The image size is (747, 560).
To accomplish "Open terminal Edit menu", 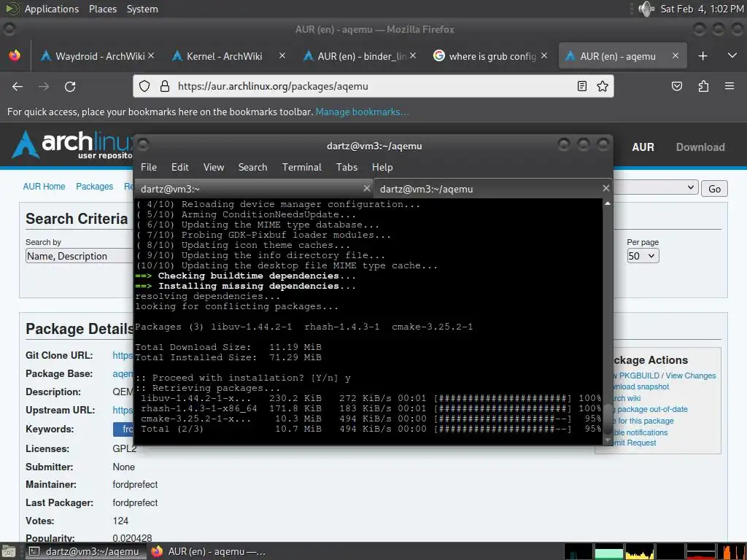I will point(179,167).
